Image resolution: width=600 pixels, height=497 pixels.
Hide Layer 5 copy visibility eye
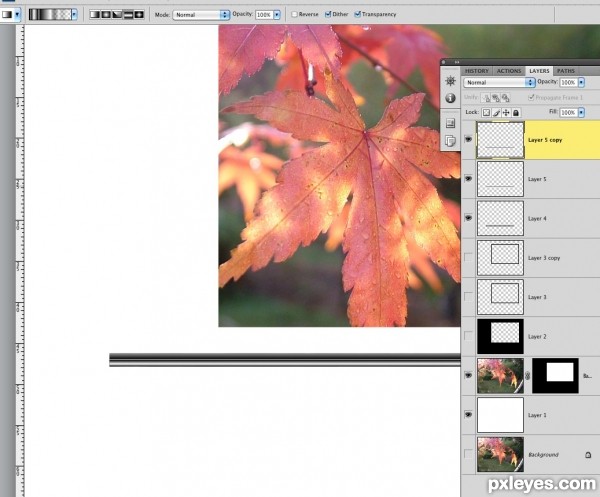coord(468,139)
